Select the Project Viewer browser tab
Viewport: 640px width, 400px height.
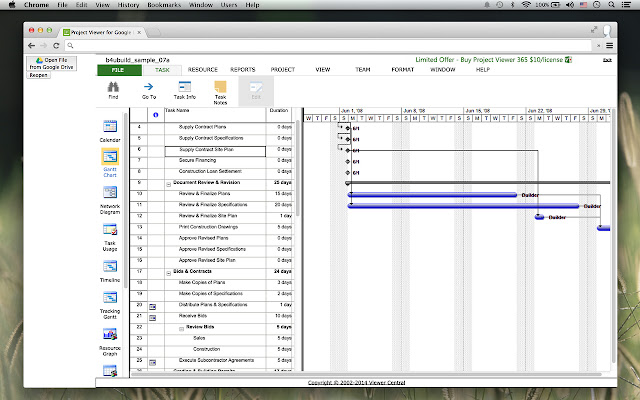[x=102, y=32]
